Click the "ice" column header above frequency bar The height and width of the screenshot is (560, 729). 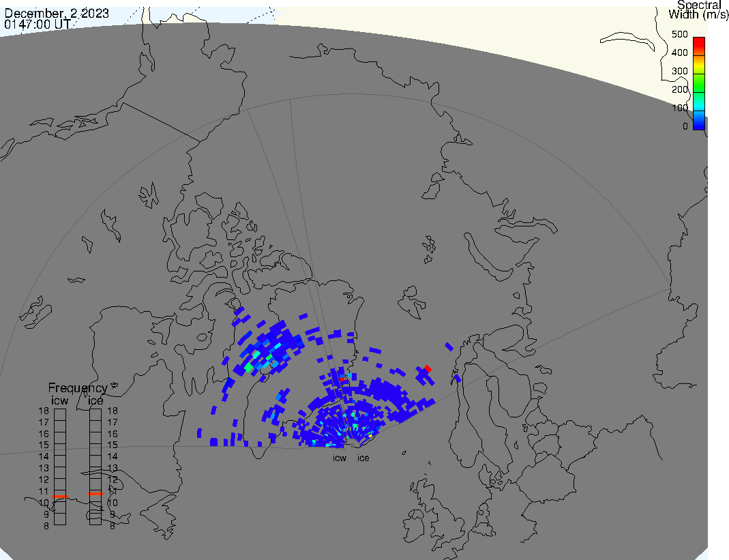[x=95, y=400]
